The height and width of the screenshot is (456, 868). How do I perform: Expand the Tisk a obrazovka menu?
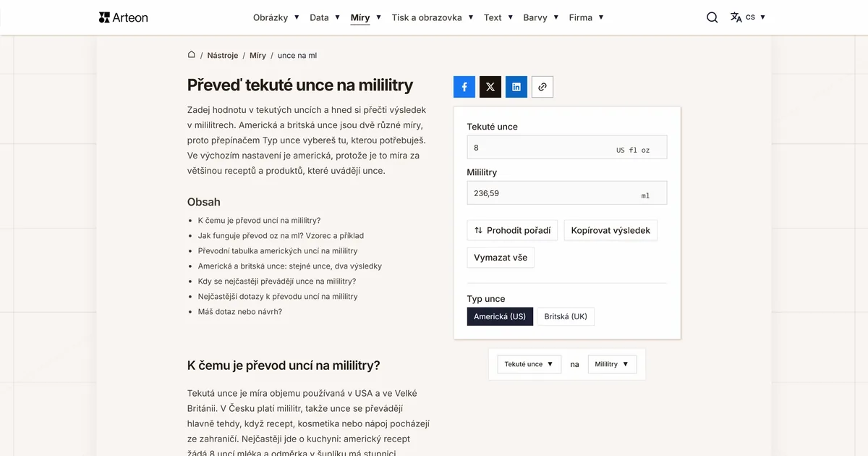pyautogui.click(x=433, y=17)
